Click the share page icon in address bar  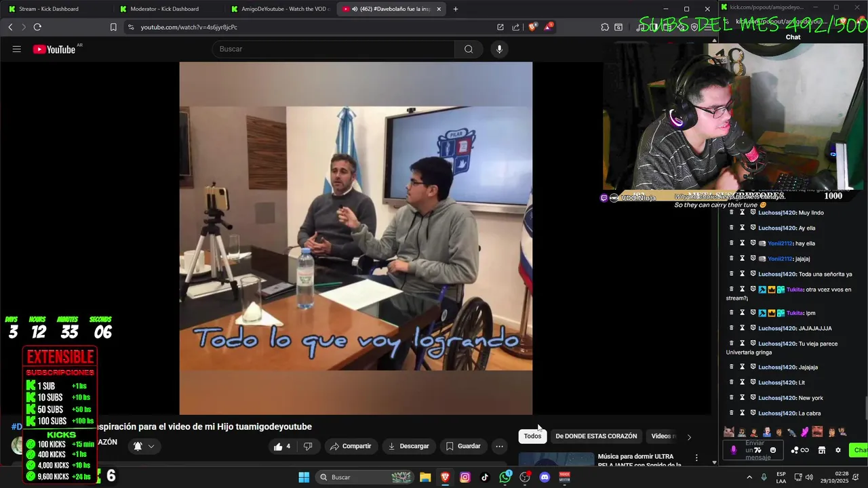[515, 27]
